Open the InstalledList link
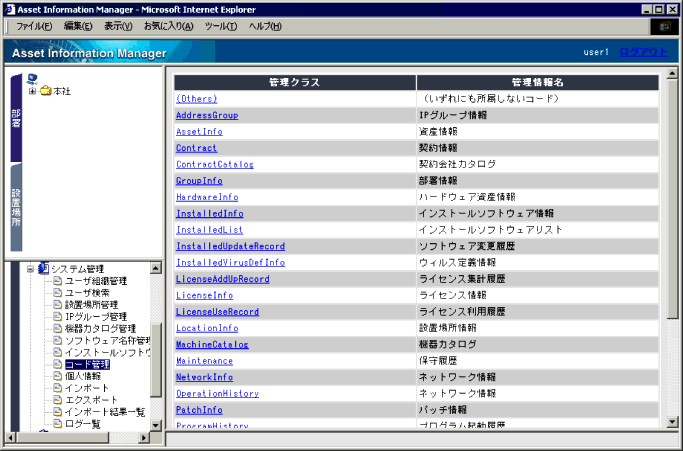The image size is (683, 451). (x=210, y=230)
